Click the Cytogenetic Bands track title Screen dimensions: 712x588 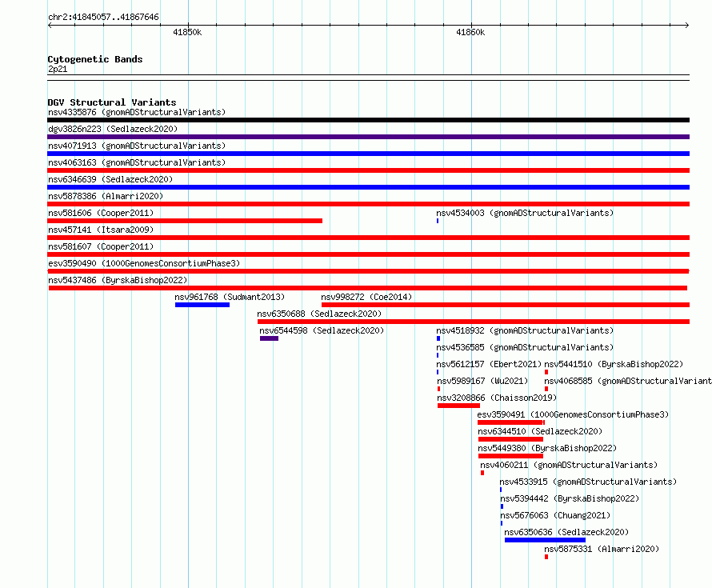point(95,59)
